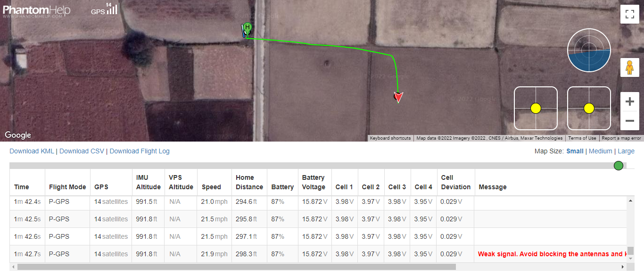
Task: Select Medium map size
Action: pyautogui.click(x=600, y=151)
